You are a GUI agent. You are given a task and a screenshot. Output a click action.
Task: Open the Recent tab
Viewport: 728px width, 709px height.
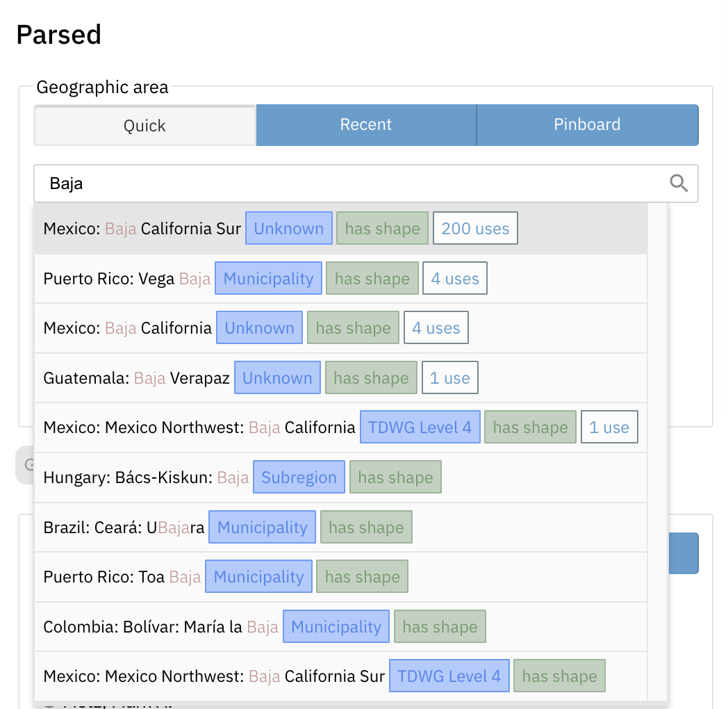tap(366, 124)
